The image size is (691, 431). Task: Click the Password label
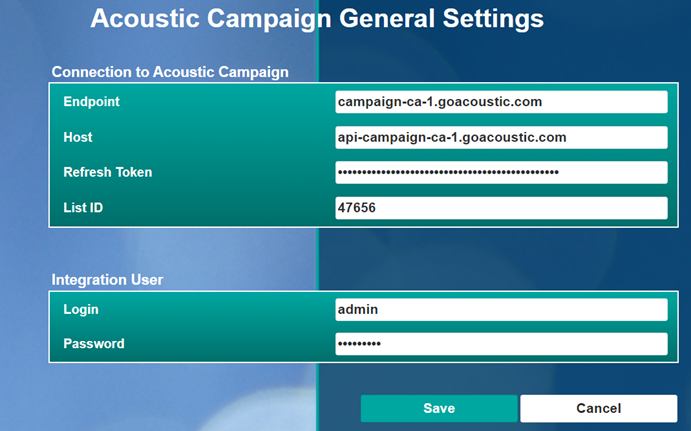pos(94,344)
